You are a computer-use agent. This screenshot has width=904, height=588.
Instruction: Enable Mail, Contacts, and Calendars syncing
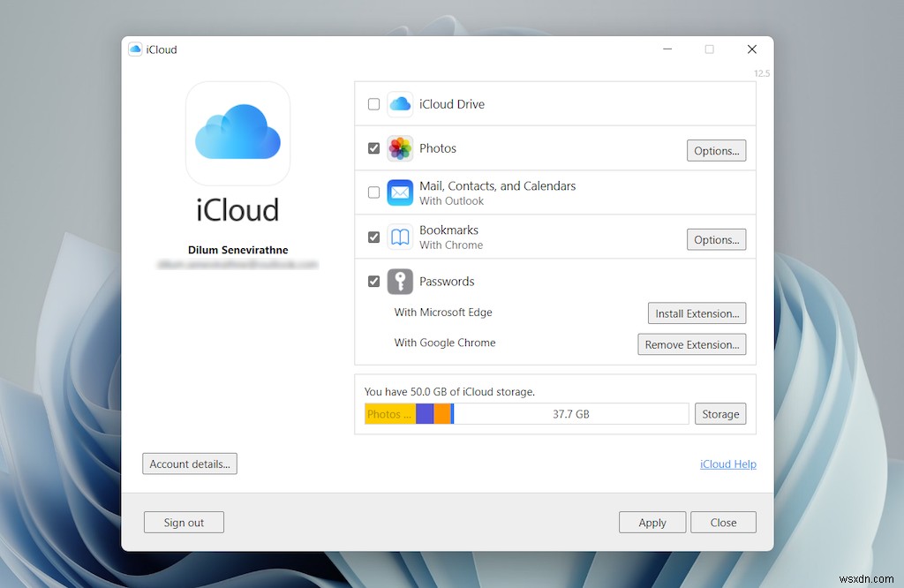pyautogui.click(x=373, y=192)
